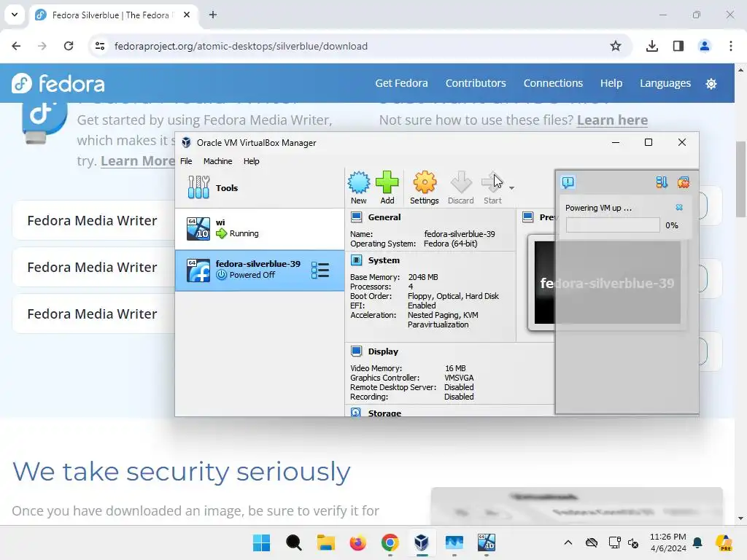Click the fedora-silverblue-39 preview thumbnail
The image size is (747, 560).
[x=608, y=283]
